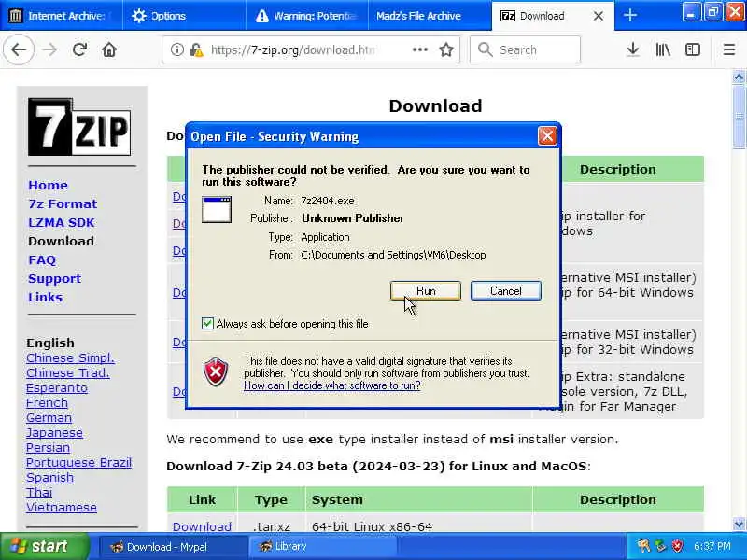Open the Support sidebar link
The width and height of the screenshot is (747, 560).
pos(54,278)
